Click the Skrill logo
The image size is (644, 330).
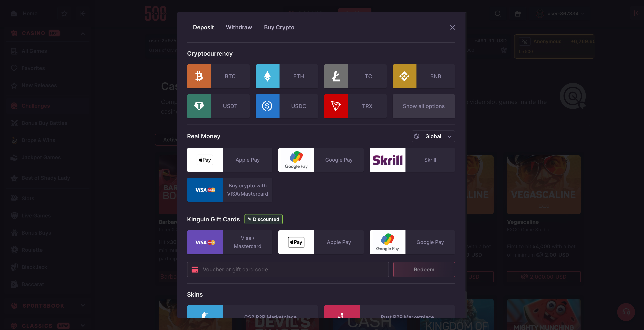(x=387, y=160)
